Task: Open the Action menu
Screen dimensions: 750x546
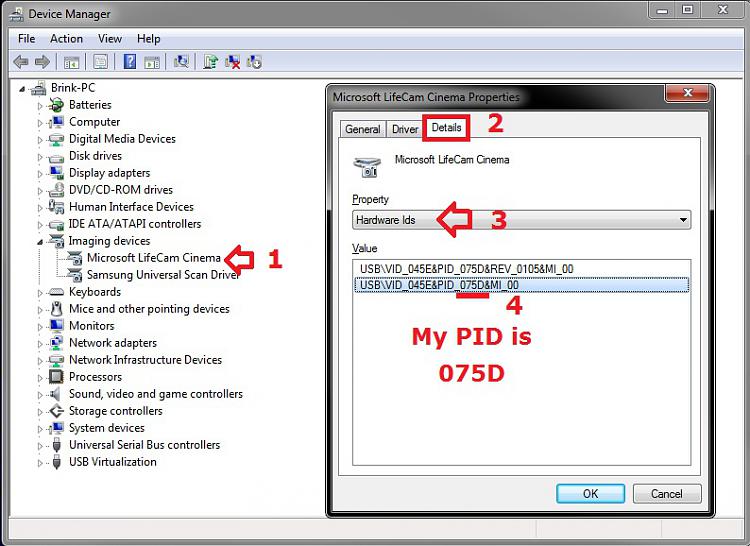Action: pos(66,39)
